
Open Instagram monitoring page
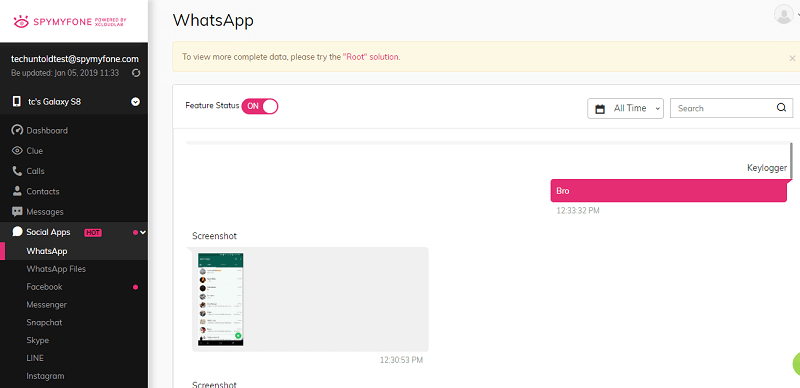pyautogui.click(x=45, y=376)
